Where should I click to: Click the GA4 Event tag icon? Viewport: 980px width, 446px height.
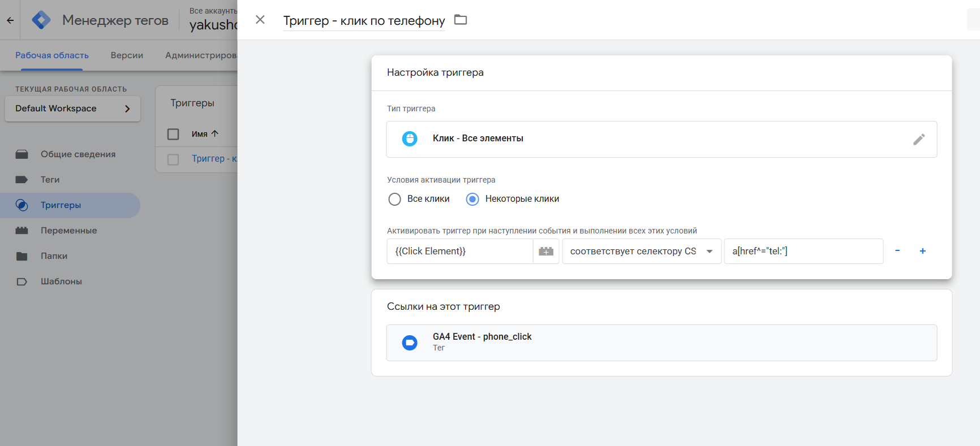tap(410, 343)
